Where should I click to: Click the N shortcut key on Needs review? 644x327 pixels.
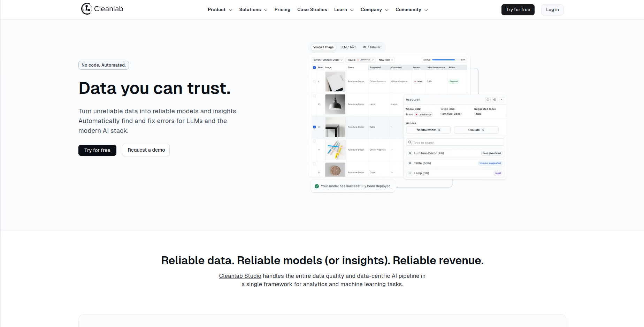(439, 130)
